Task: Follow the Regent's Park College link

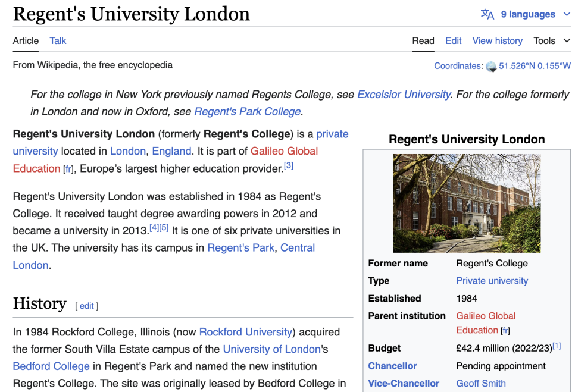Action: point(247,111)
